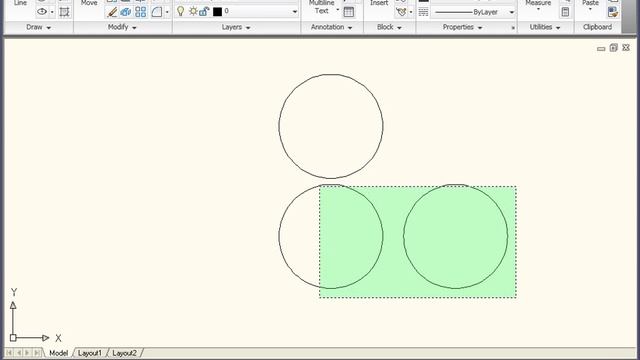
Task: Click the block attribute editor icon
Action: tap(401, 12)
